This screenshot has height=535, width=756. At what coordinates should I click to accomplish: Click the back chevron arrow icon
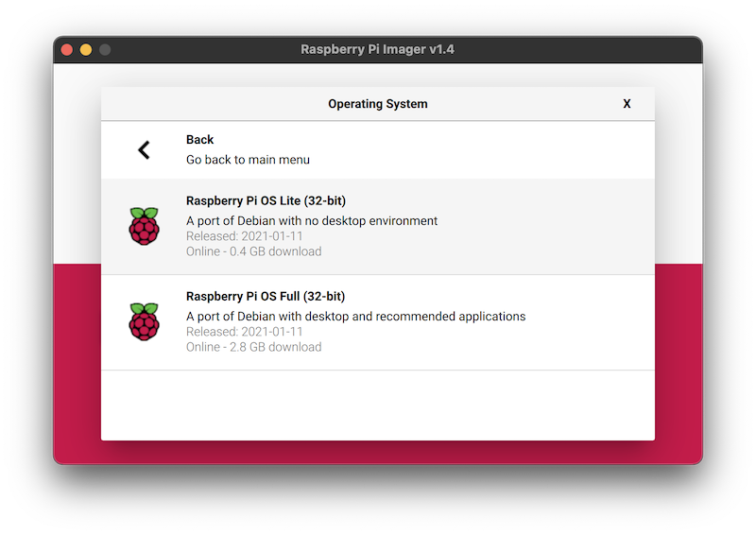pyautogui.click(x=144, y=149)
